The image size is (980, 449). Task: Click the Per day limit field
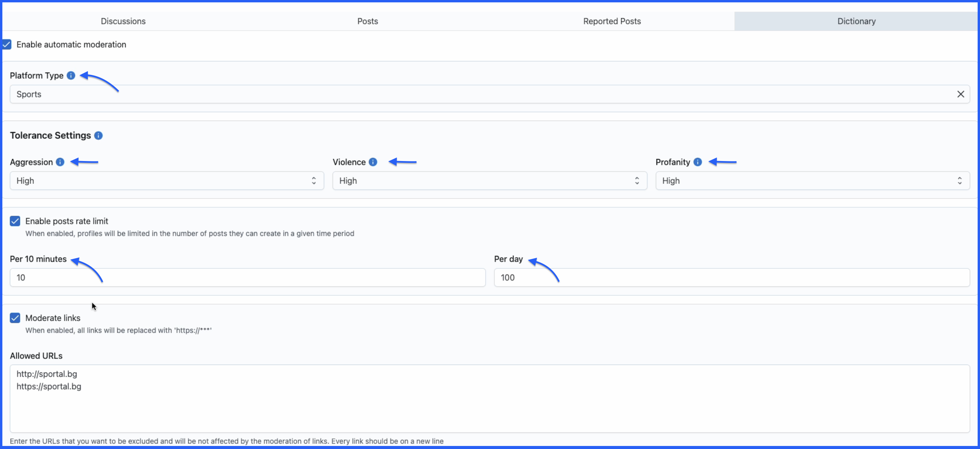pos(731,278)
